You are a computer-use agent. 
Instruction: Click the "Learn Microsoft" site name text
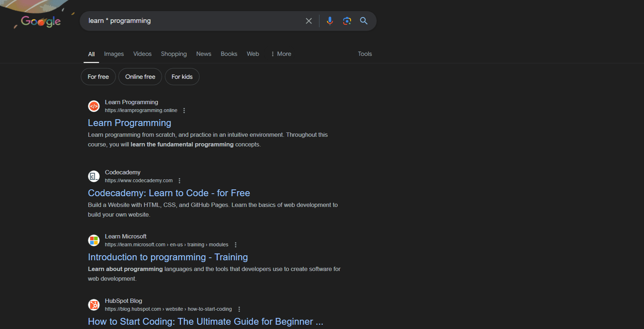click(x=126, y=237)
